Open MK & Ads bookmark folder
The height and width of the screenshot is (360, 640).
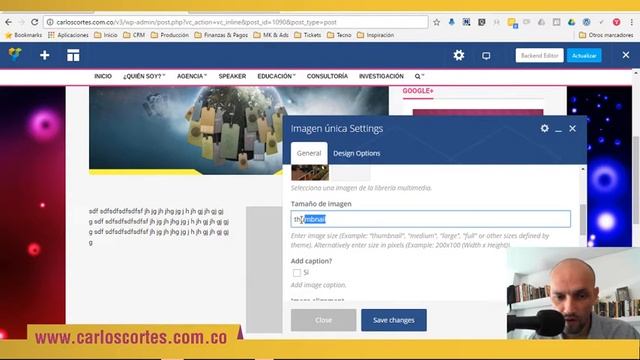point(271,35)
